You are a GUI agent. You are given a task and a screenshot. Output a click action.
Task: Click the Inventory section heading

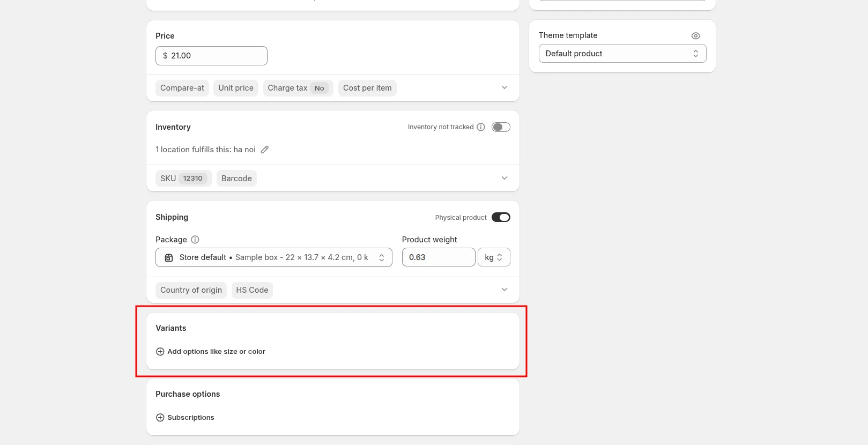(x=173, y=127)
